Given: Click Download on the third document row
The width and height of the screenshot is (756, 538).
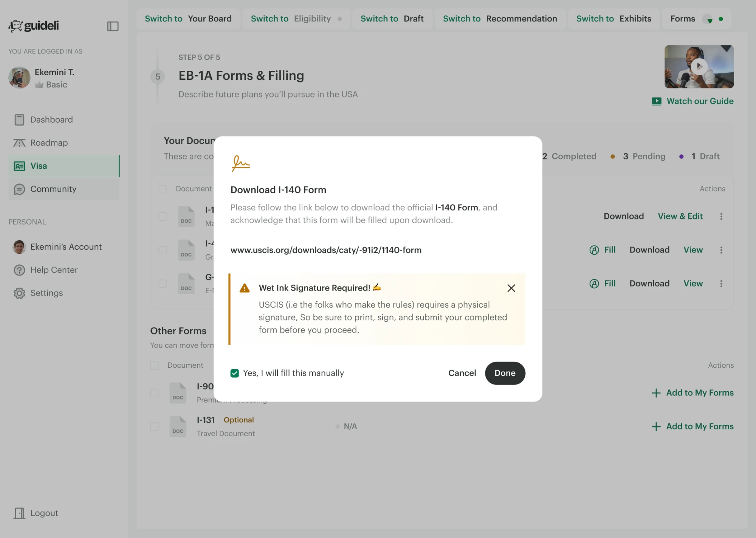Looking at the screenshot, I should [649, 283].
